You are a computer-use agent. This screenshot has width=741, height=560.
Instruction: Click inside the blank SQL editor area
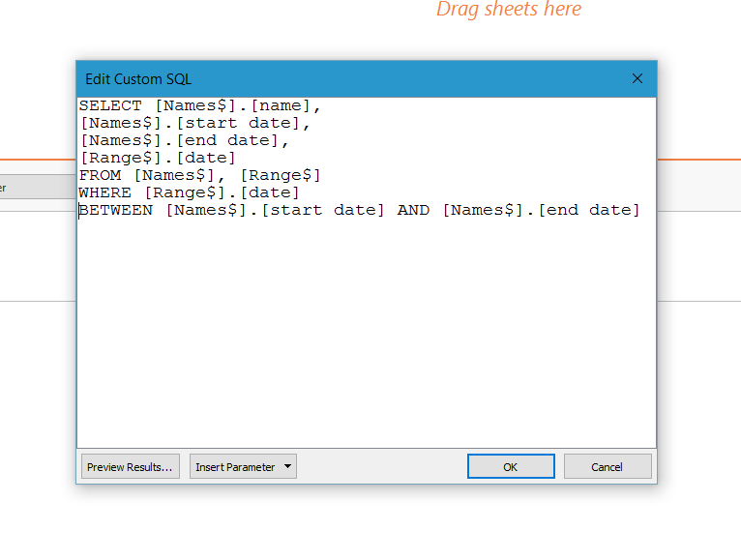coord(367,331)
